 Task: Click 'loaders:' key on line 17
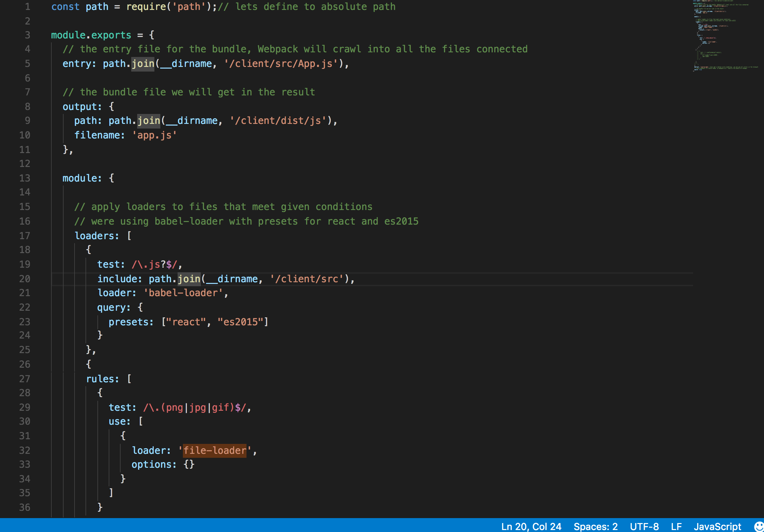click(x=96, y=236)
